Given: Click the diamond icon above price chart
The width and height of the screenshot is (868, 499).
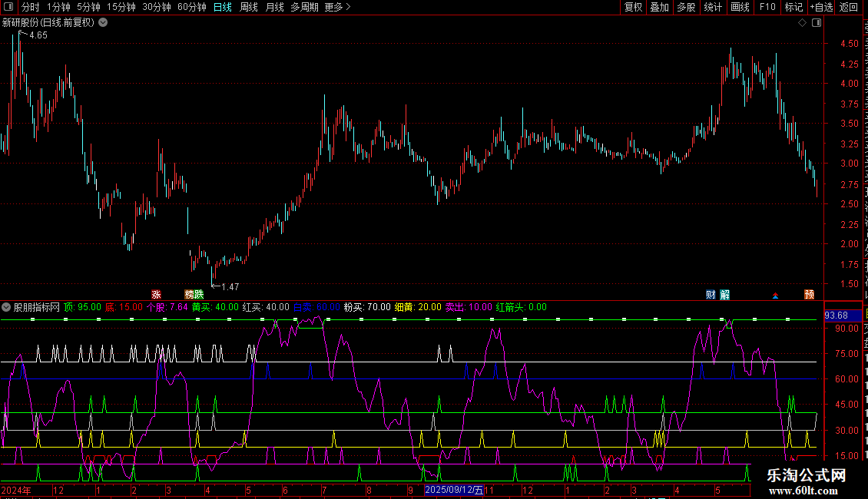Looking at the screenshot, I should (802, 23).
